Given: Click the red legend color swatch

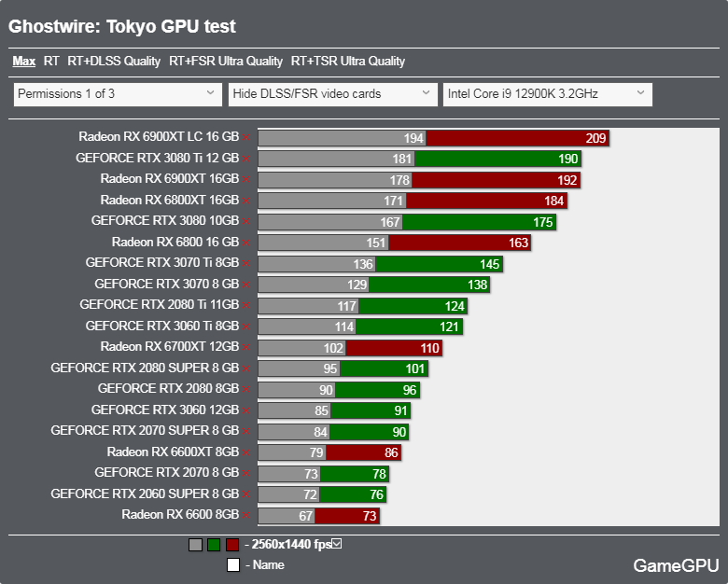Looking at the screenshot, I should (232, 545).
